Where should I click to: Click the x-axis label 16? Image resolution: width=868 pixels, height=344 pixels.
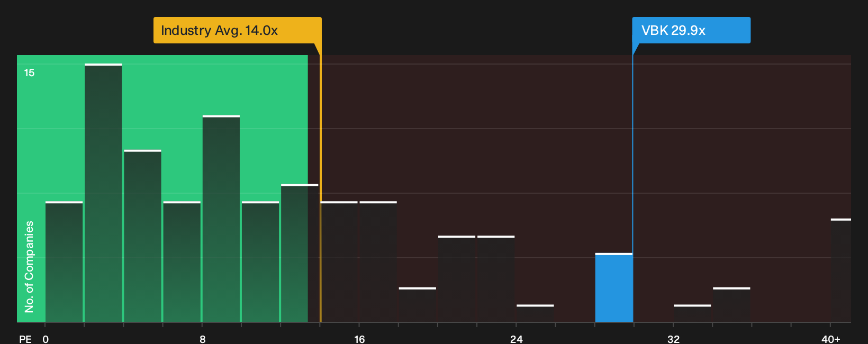pos(359,339)
